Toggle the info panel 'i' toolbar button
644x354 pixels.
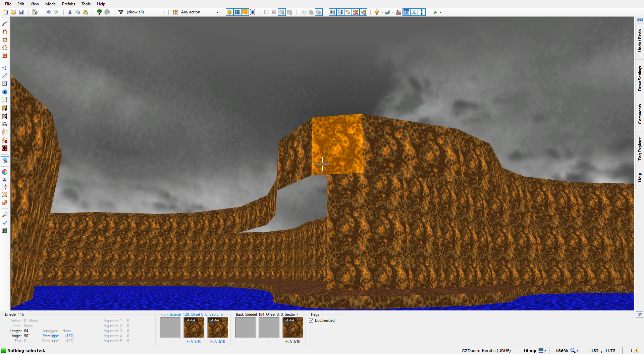414,12
